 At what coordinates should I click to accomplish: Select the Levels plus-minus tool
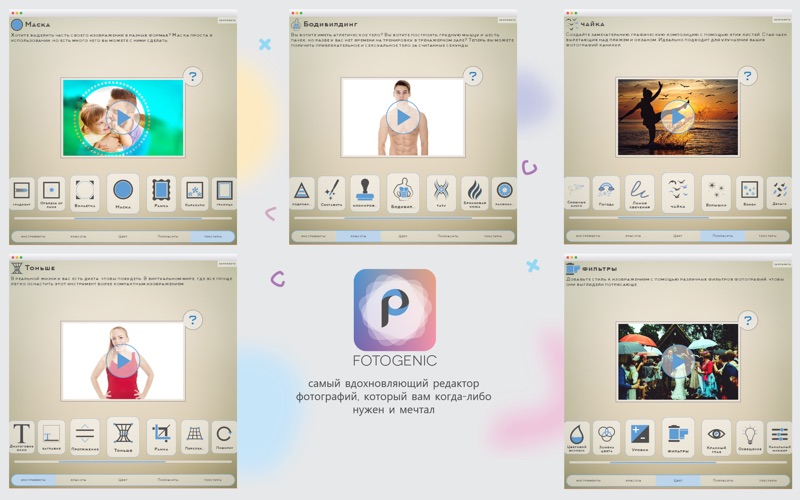tap(639, 437)
